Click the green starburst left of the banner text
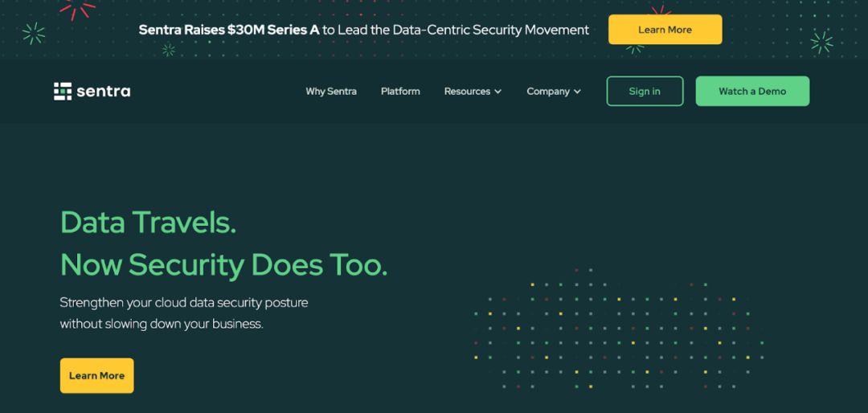 click(33, 33)
